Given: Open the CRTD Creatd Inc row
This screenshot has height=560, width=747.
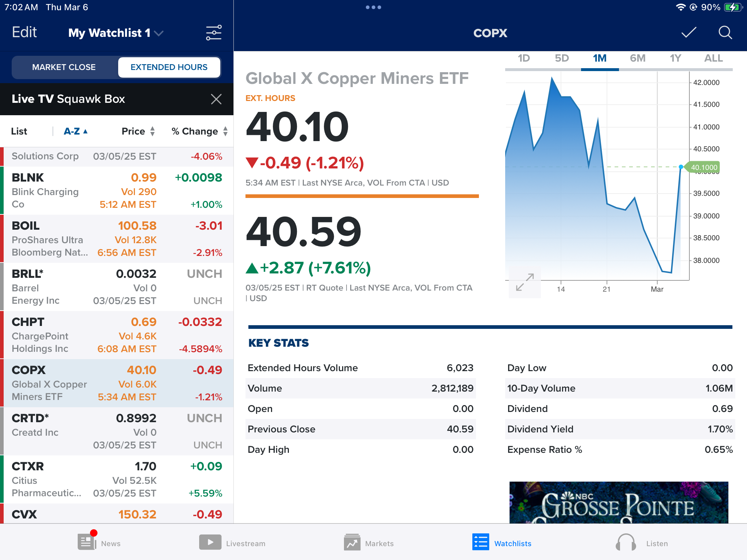Looking at the screenshot, I should (x=117, y=431).
